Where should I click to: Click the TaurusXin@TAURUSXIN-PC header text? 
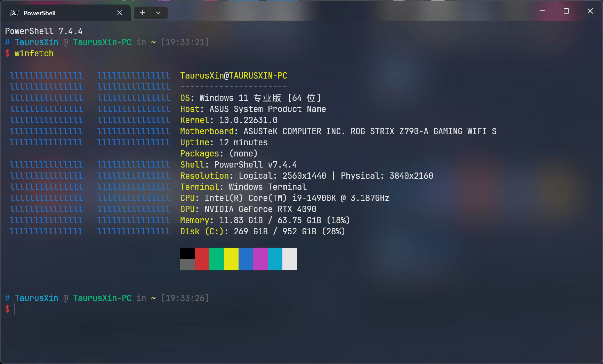tap(234, 76)
